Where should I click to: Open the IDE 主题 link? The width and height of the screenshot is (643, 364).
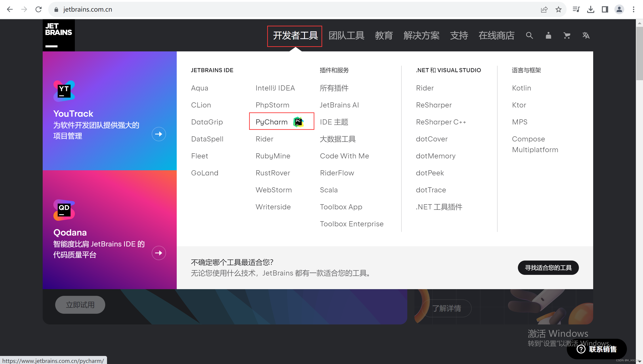[334, 122]
